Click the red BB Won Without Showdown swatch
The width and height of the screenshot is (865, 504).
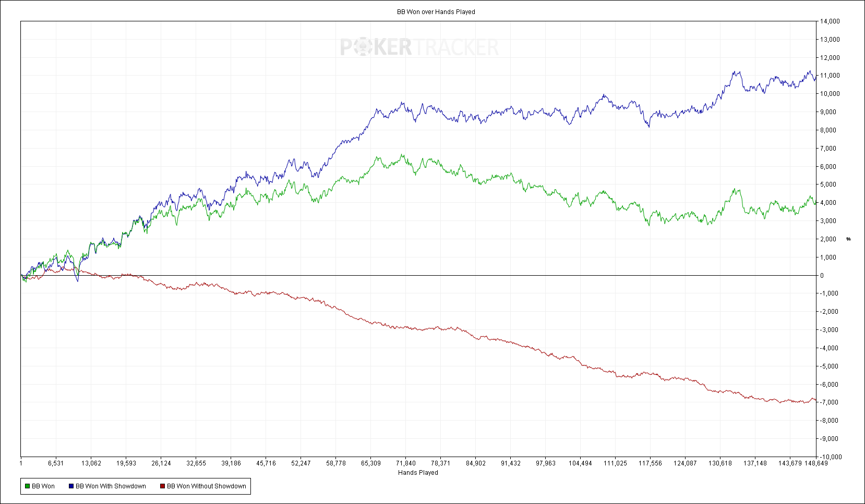pos(162,486)
